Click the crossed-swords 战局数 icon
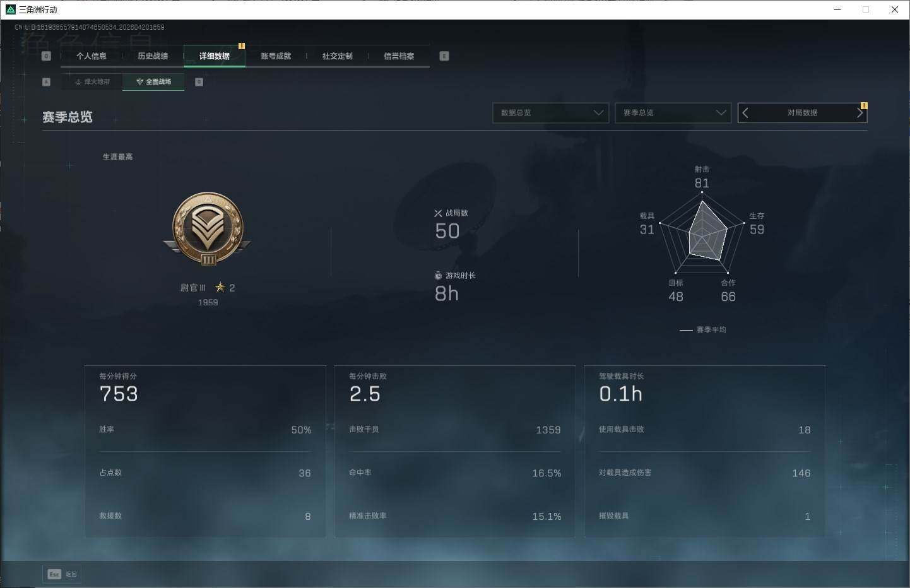Image resolution: width=910 pixels, height=588 pixels. pos(438,213)
